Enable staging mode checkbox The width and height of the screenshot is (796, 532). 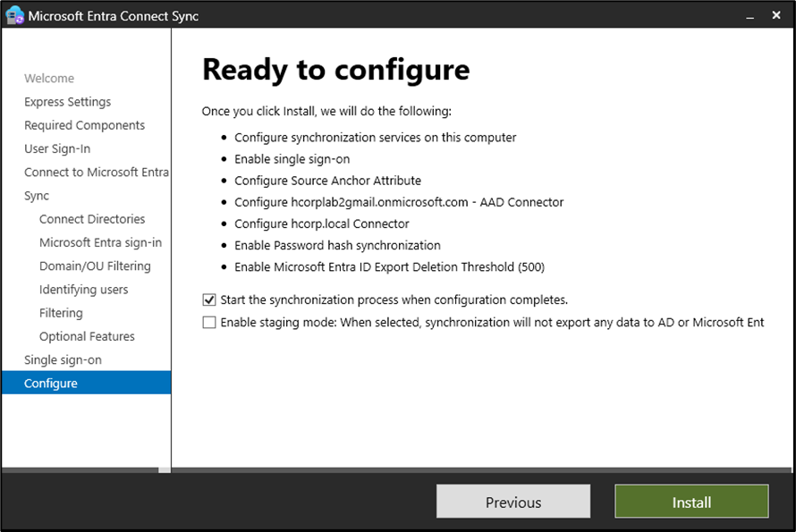tap(209, 323)
